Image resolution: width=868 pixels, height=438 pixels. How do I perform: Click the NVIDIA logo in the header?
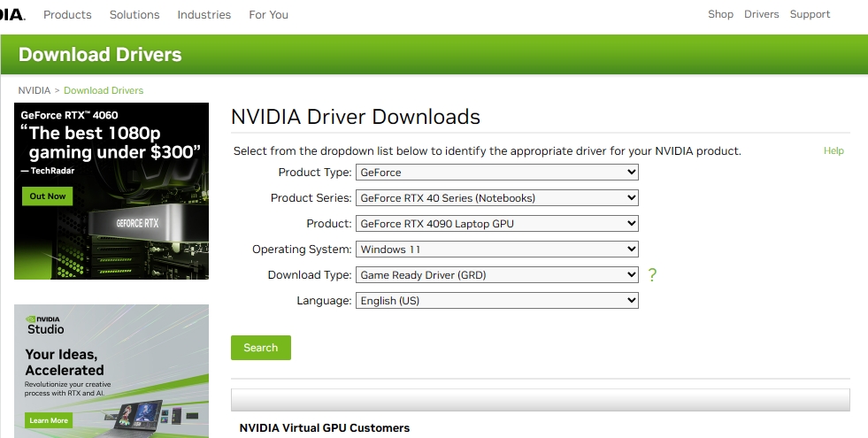pos(12,14)
